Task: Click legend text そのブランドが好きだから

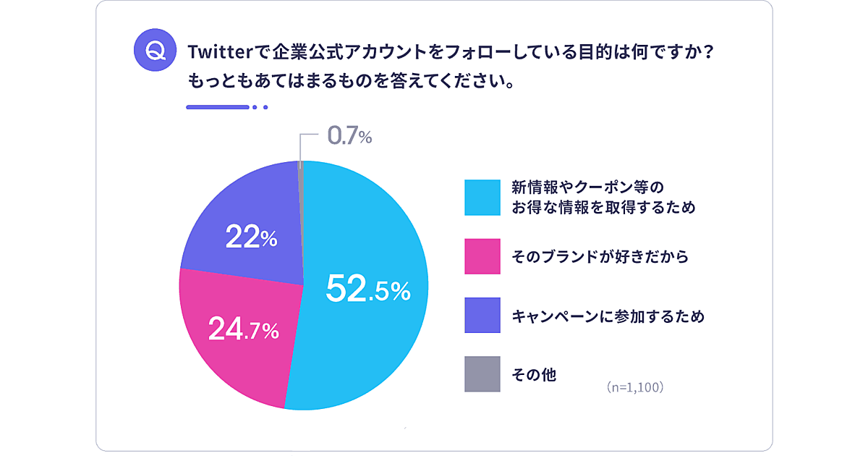Action: 599,257
